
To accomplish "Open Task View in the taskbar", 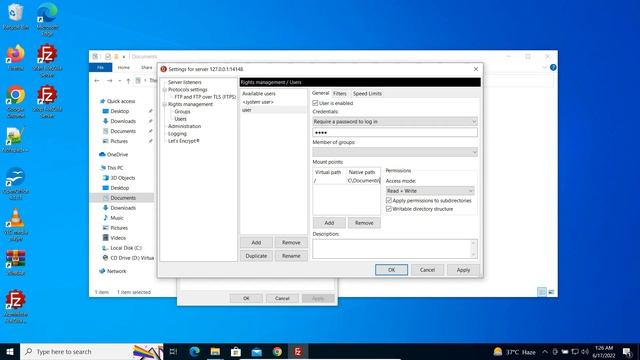I will click(173, 351).
